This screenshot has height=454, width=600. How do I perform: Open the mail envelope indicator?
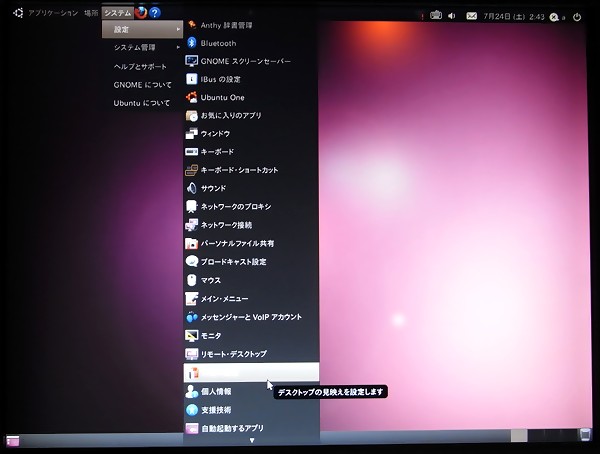[x=471, y=16]
